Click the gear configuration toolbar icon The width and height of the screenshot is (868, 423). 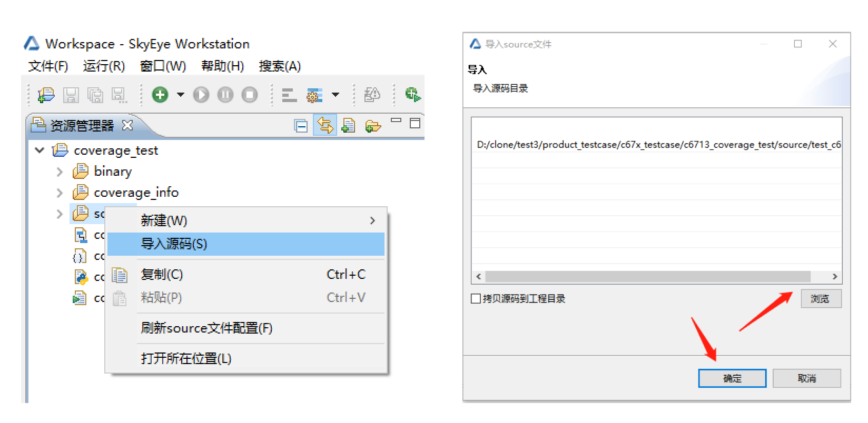click(x=314, y=95)
